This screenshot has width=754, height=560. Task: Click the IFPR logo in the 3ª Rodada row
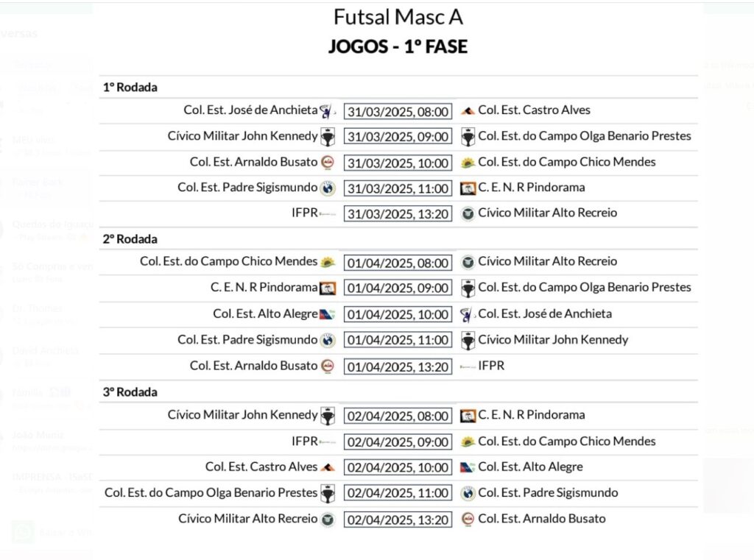(328, 442)
